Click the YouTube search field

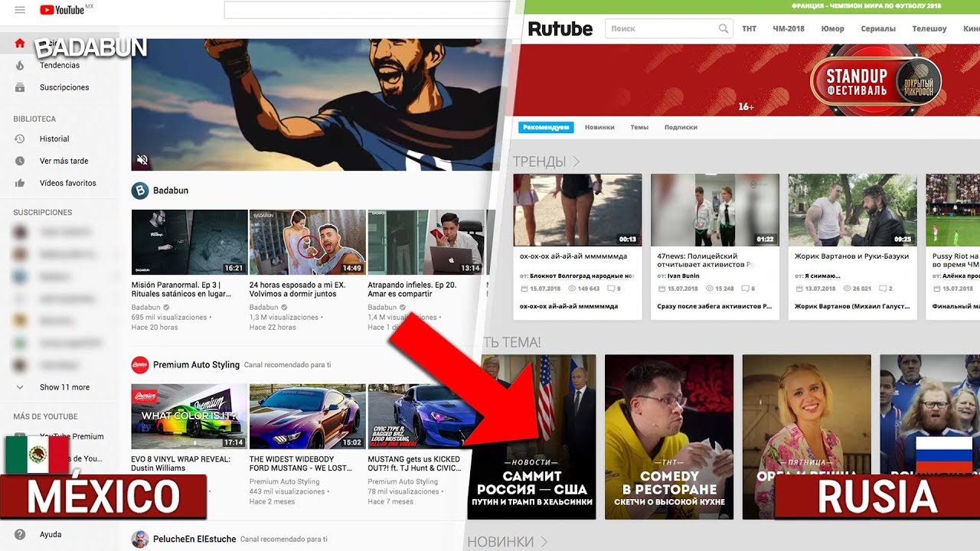point(366,10)
